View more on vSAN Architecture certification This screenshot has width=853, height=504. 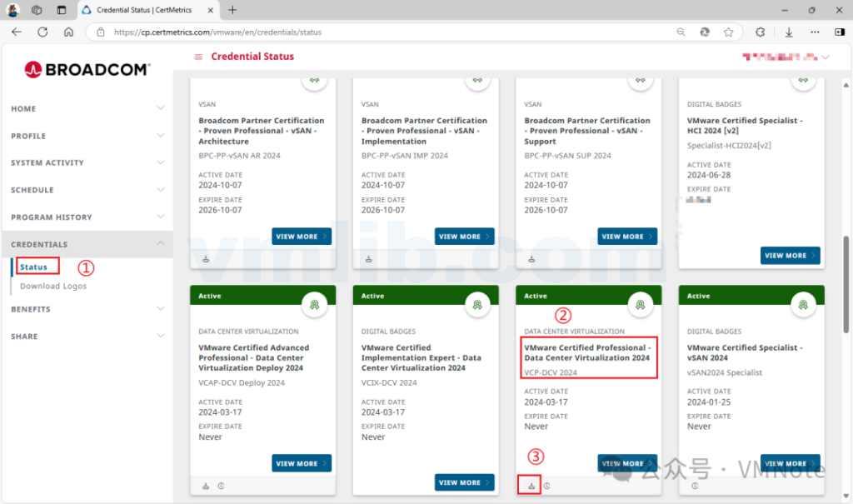click(x=302, y=237)
